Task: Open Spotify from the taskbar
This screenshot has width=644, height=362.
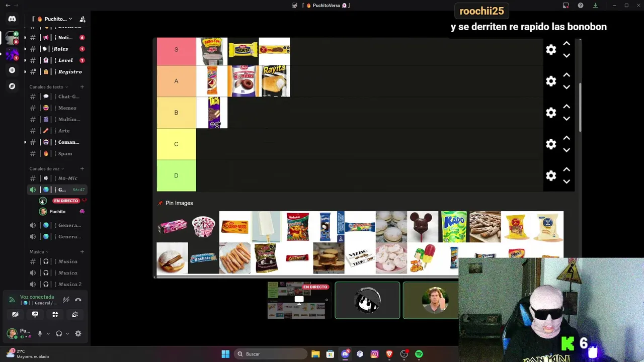Action: pos(419,354)
